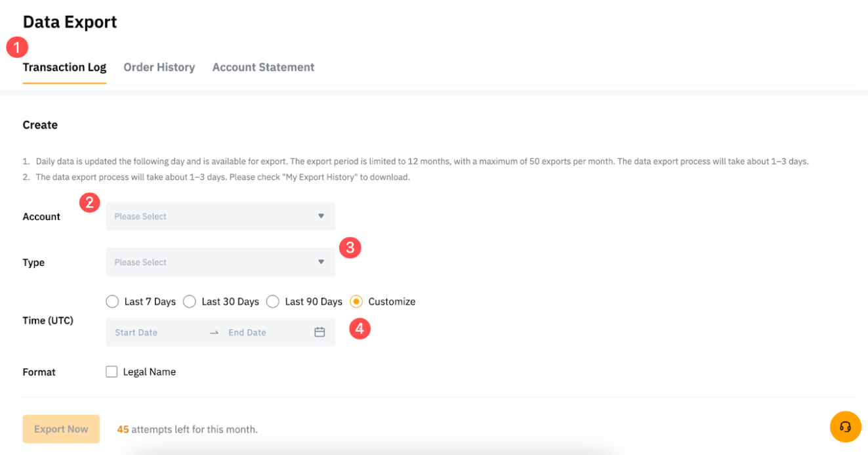This screenshot has width=868, height=455.
Task: Click red step badge number 4
Action: (360, 328)
